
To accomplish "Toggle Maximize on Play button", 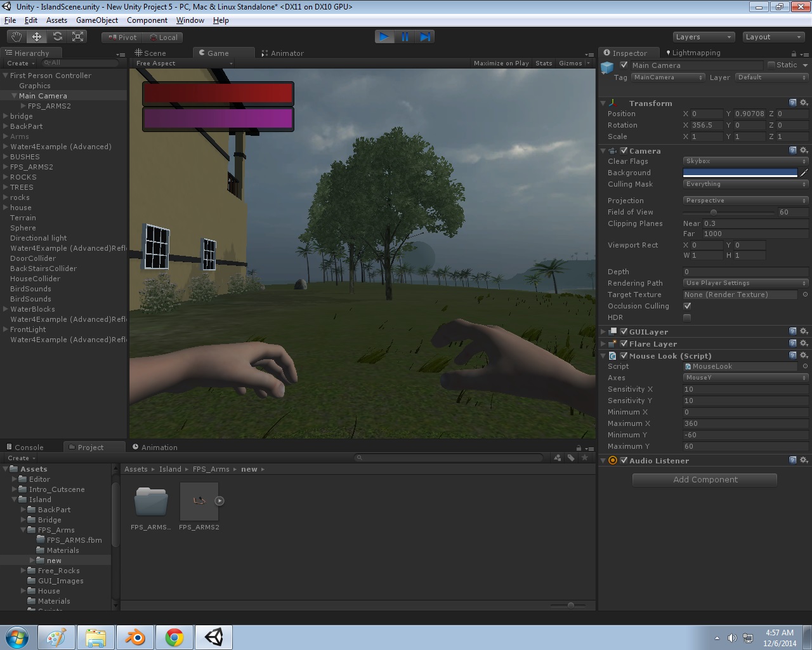I will click(501, 63).
